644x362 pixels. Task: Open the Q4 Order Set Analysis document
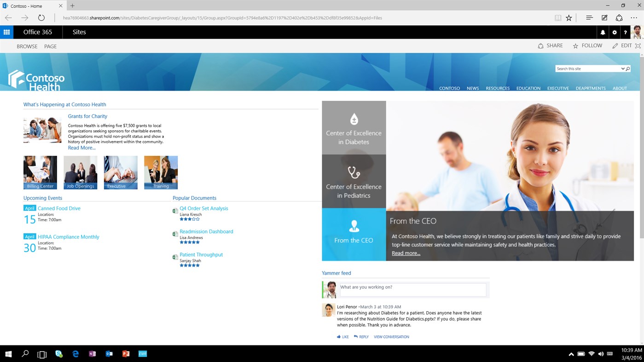(204, 208)
